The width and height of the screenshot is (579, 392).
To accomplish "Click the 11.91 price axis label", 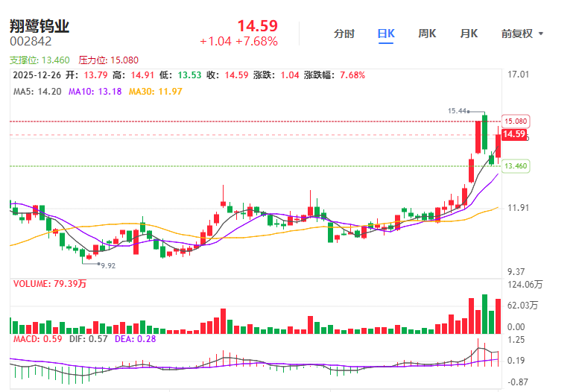I will click(x=518, y=208).
